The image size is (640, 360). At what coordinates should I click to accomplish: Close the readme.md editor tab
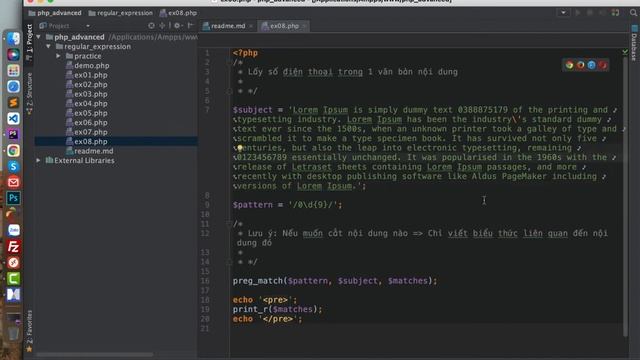coord(251,26)
